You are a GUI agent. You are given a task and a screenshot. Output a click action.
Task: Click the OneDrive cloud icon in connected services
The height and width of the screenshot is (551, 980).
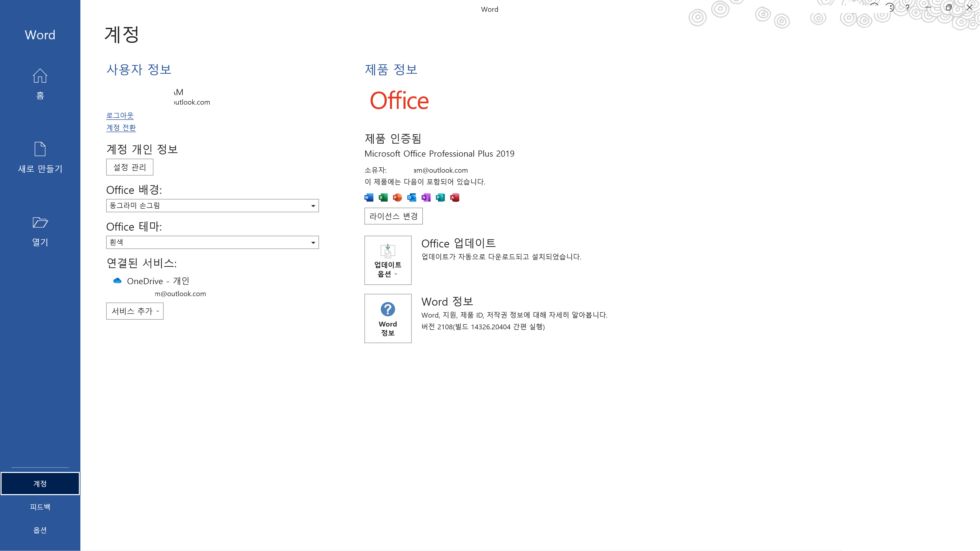(117, 281)
